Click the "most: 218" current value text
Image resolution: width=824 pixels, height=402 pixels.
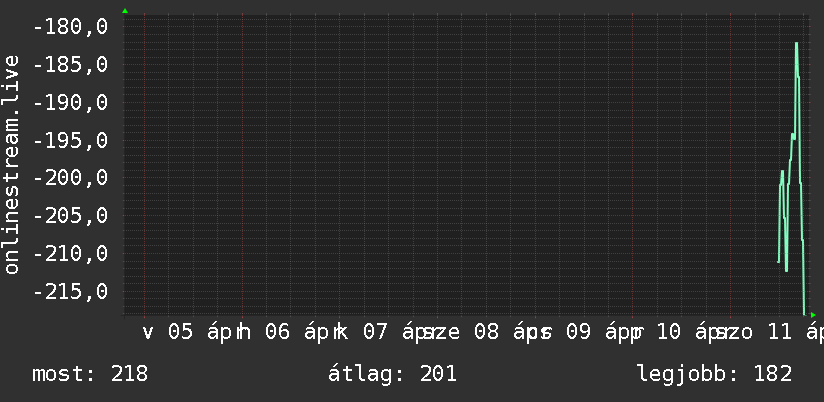(x=90, y=374)
